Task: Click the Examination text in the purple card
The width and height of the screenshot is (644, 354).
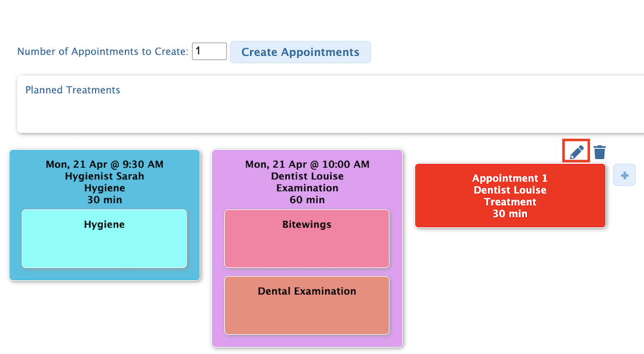Action: 307,188
